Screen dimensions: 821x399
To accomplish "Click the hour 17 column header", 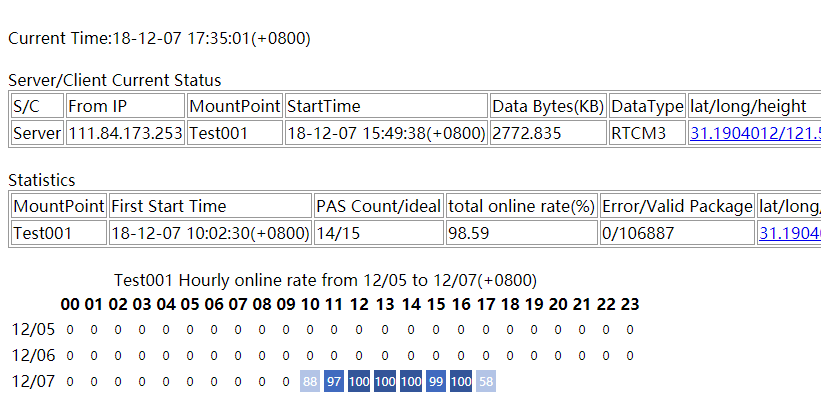I will click(x=486, y=304).
